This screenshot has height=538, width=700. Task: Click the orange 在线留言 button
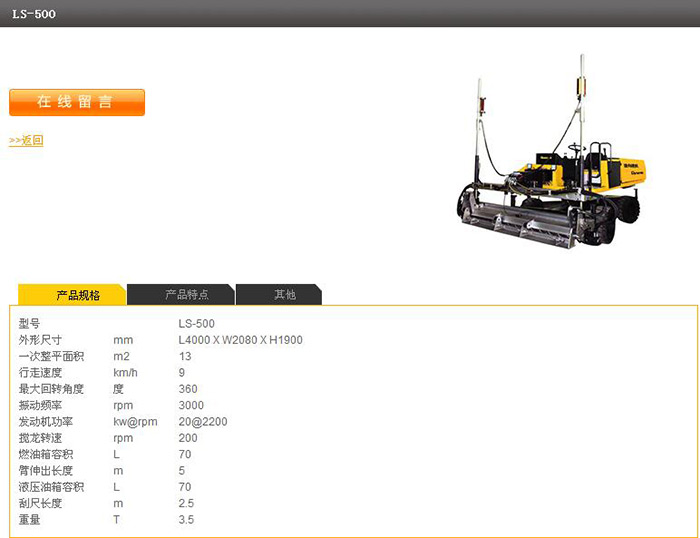(x=77, y=102)
